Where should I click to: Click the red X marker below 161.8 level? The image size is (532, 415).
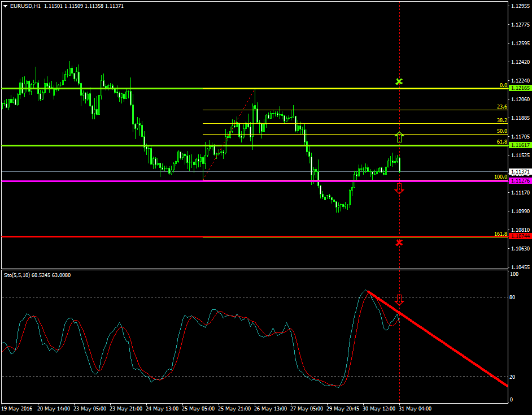[x=399, y=243]
